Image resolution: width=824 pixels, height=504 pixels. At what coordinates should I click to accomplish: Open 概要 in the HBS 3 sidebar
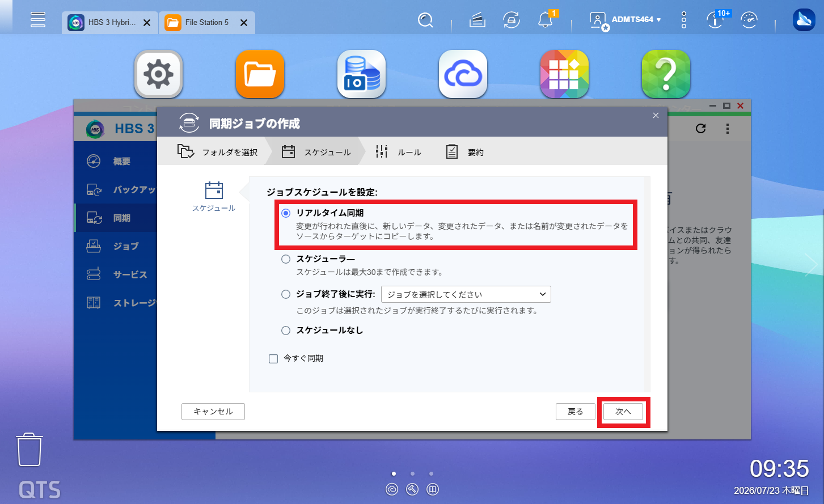115,162
